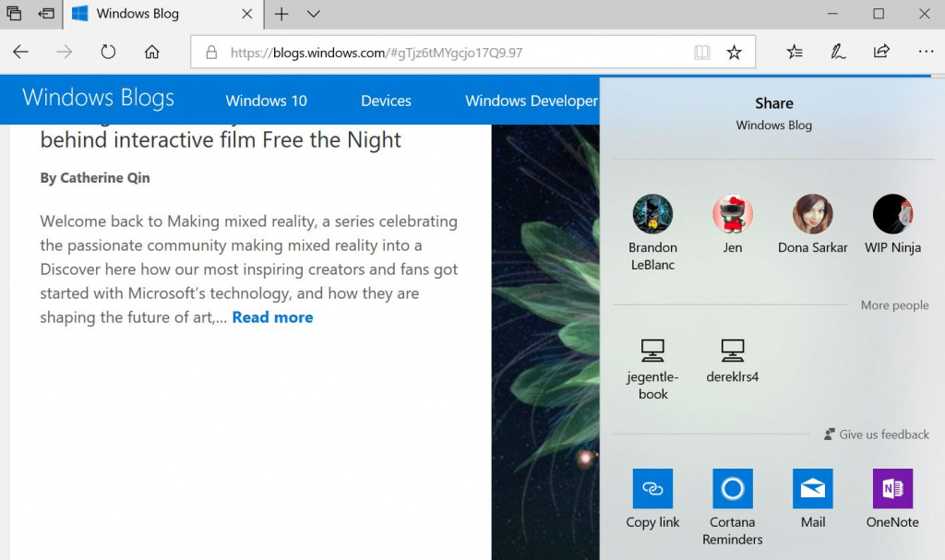This screenshot has width=945, height=560.
Task: Share to dereklrs4 nearby device
Action: pyautogui.click(x=732, y=351)
